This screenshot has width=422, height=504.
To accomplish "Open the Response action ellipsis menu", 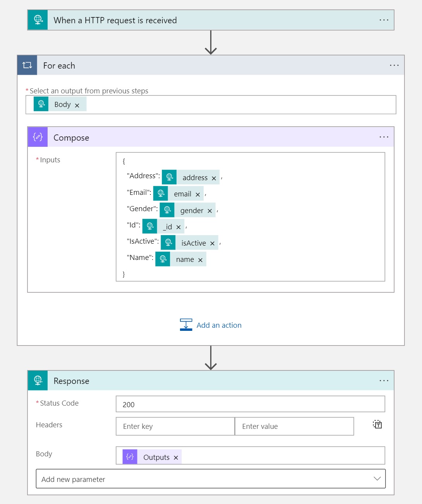I will [x=384, y=381].
